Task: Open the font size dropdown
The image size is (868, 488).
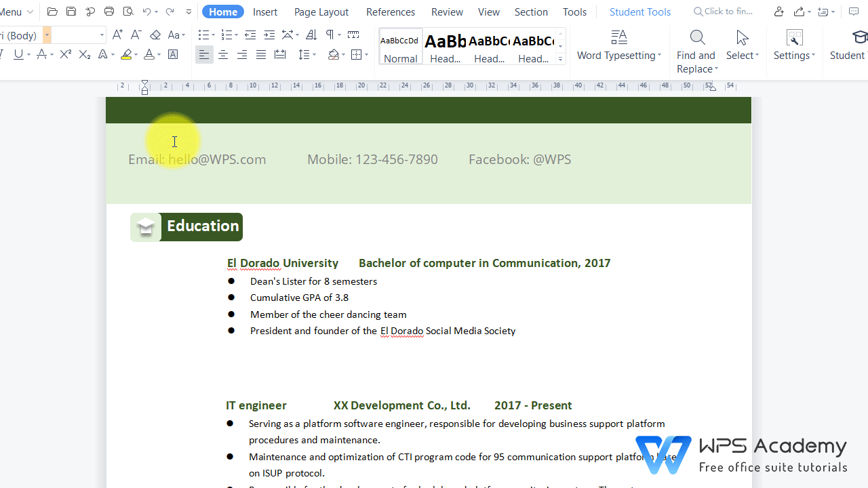Action: [102, 35]
